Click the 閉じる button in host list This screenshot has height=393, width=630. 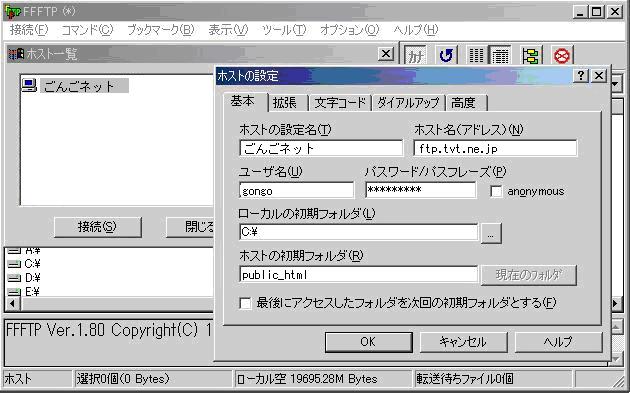click(x=190, y=227)
